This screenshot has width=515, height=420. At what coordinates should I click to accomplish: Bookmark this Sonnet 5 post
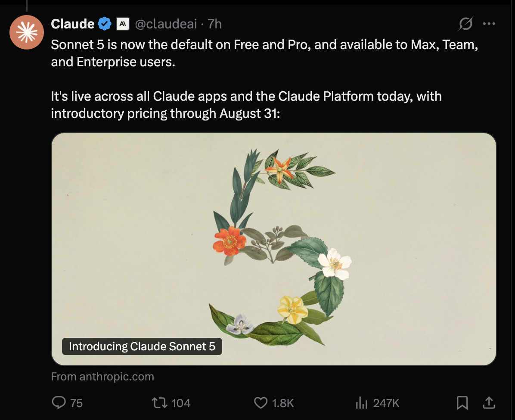coord(462,403)
